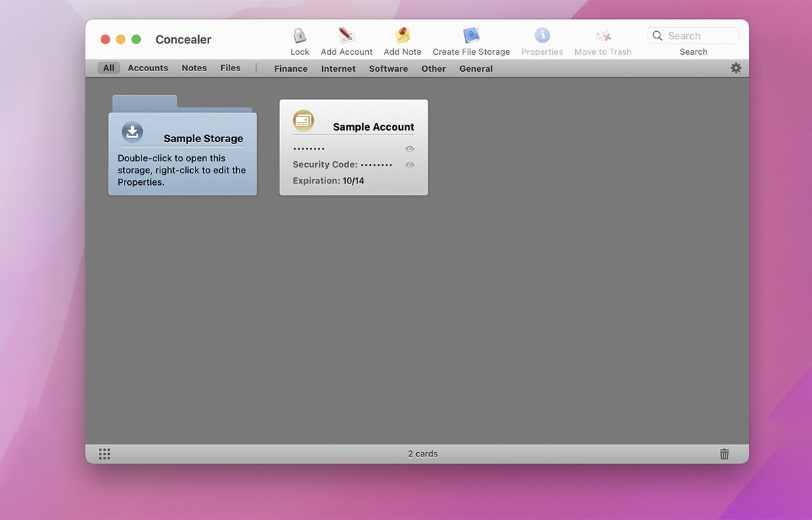Filter by Internet category
Image resolution: width=812 pixels, height=520 pixels.
pos(338,69)
